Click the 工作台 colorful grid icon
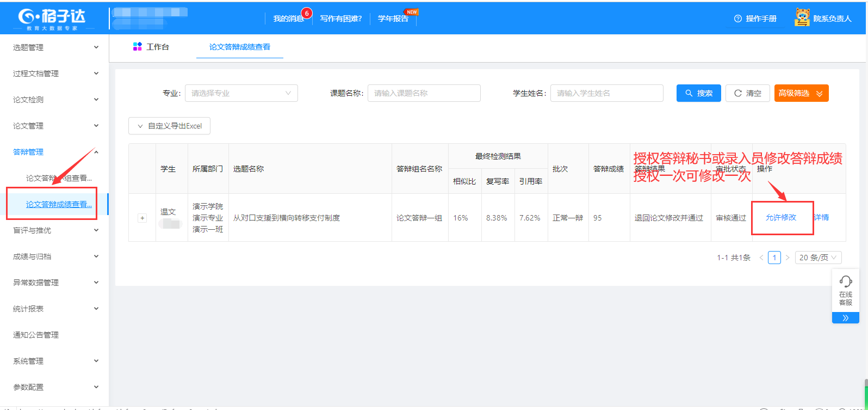The image size is (868, 410). pos(138,47)
